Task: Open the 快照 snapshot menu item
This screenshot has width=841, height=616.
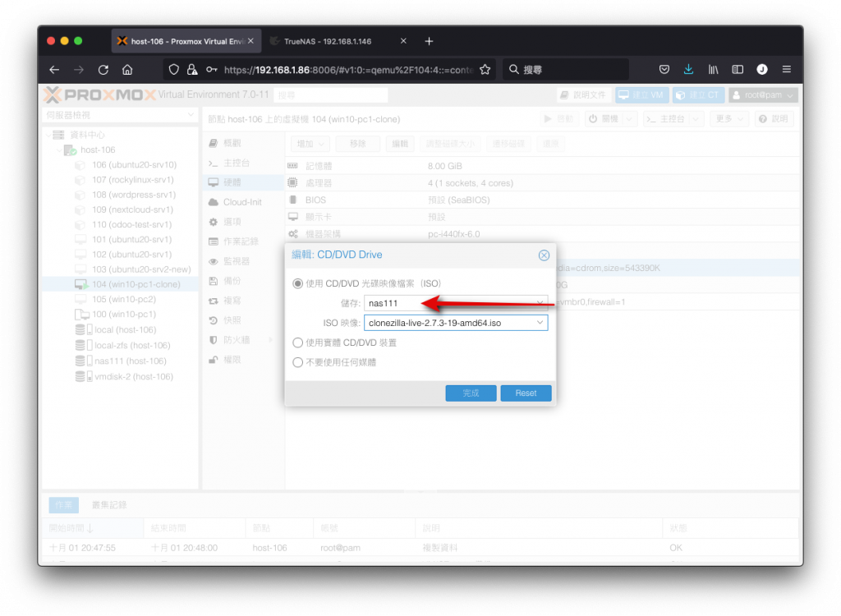Action: click(243, 320)
